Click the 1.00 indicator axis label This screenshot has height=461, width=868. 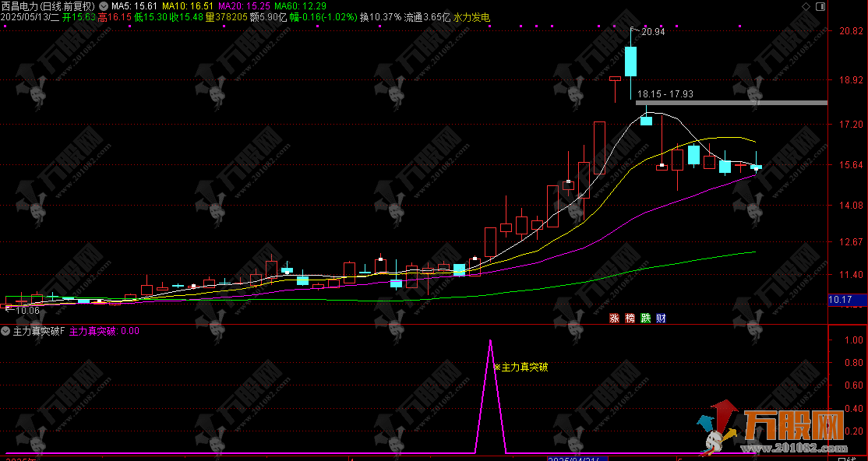pyautogui.click(x=854, y=340)
